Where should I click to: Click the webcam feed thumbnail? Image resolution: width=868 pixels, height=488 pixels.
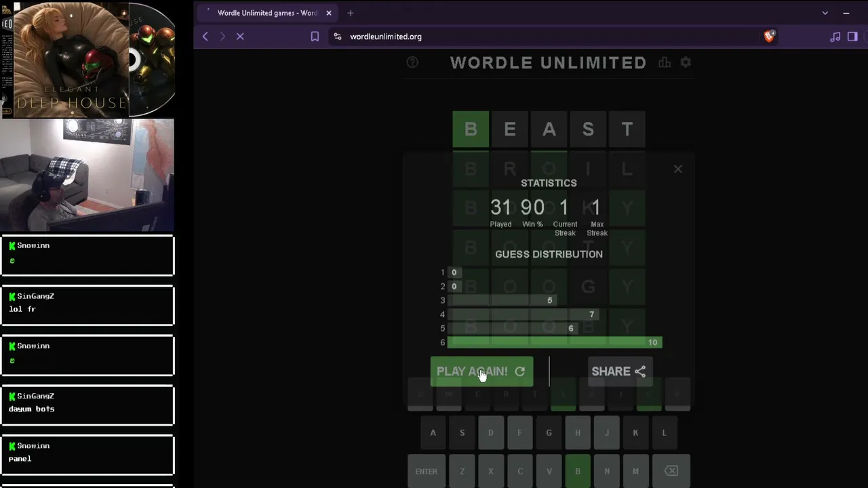point(87,176)
